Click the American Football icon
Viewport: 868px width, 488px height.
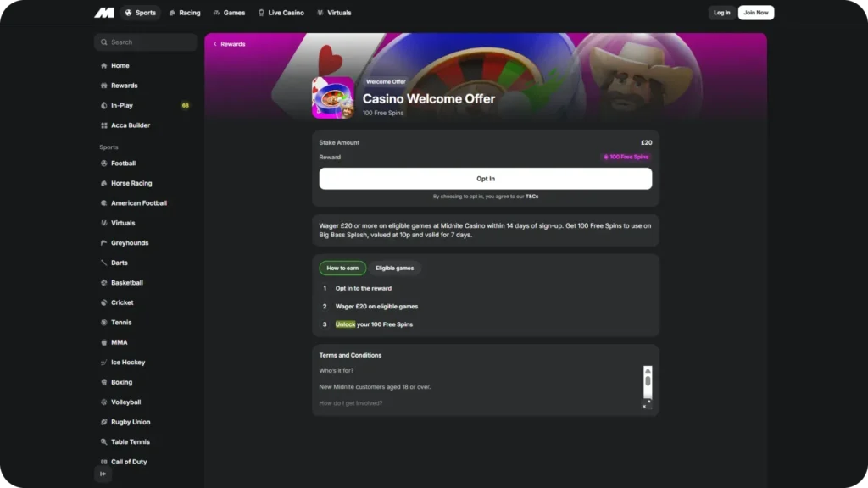(x=104, y=203)
